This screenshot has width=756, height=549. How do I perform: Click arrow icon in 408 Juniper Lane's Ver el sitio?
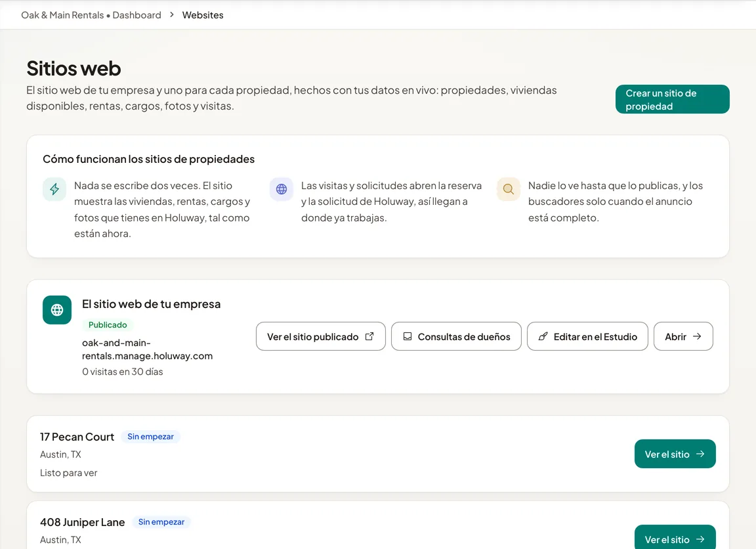(x=700, y=539)
